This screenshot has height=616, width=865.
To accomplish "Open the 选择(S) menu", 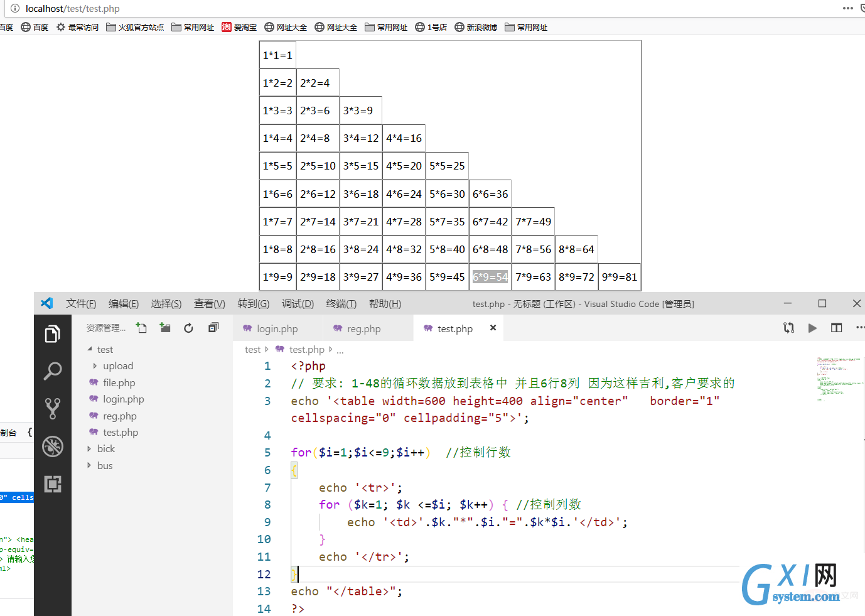I will coord(166,303).
